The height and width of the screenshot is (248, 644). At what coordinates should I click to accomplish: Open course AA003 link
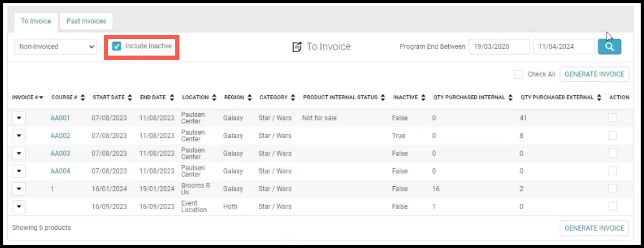[x=60, y=153]
